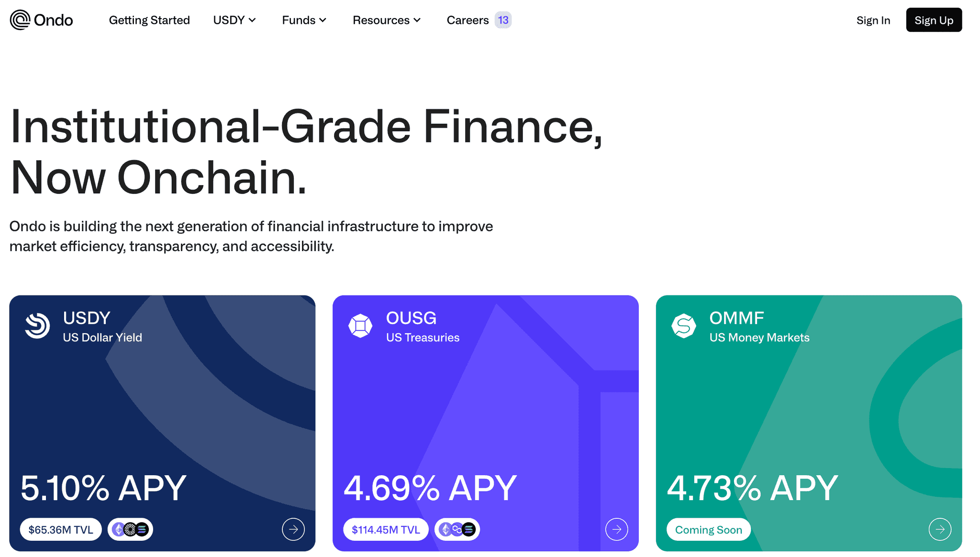Open the Careers page
This screenshot has width=980, height=557.
tap(468, 20)
